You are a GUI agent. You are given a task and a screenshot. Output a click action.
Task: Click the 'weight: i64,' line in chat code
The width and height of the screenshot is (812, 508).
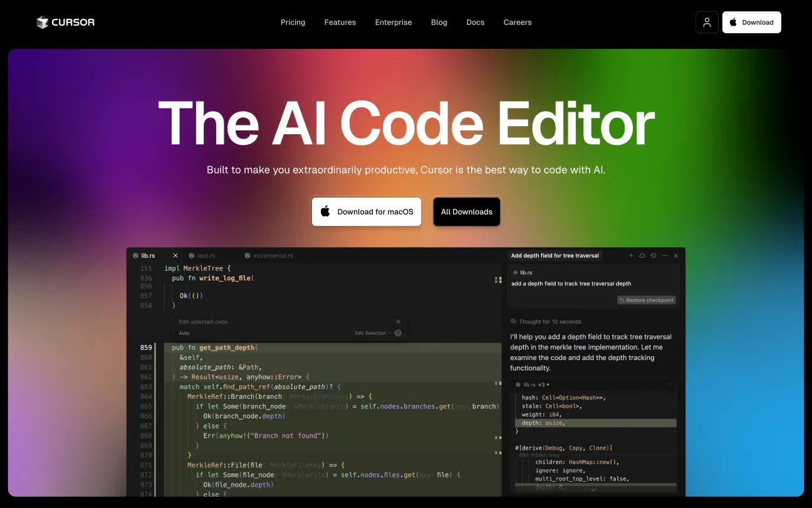coord(543,415)
